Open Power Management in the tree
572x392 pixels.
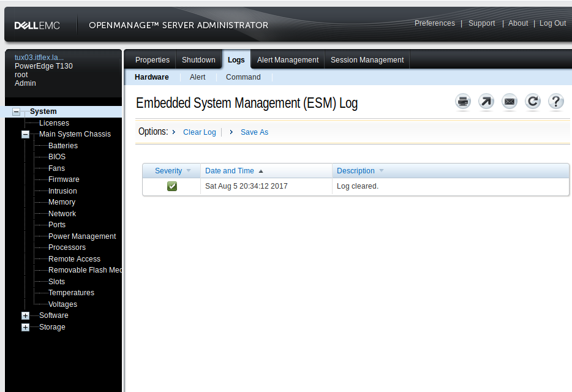click(x=82, y=236)
